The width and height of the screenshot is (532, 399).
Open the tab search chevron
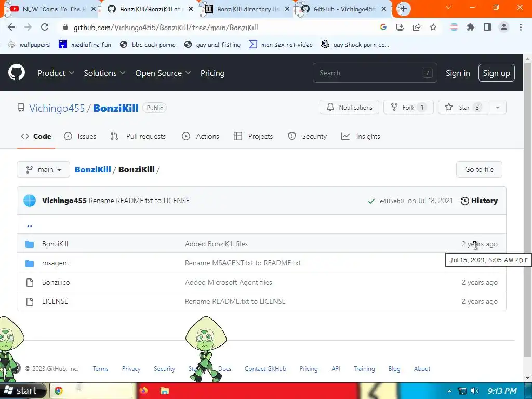point(448,7)
